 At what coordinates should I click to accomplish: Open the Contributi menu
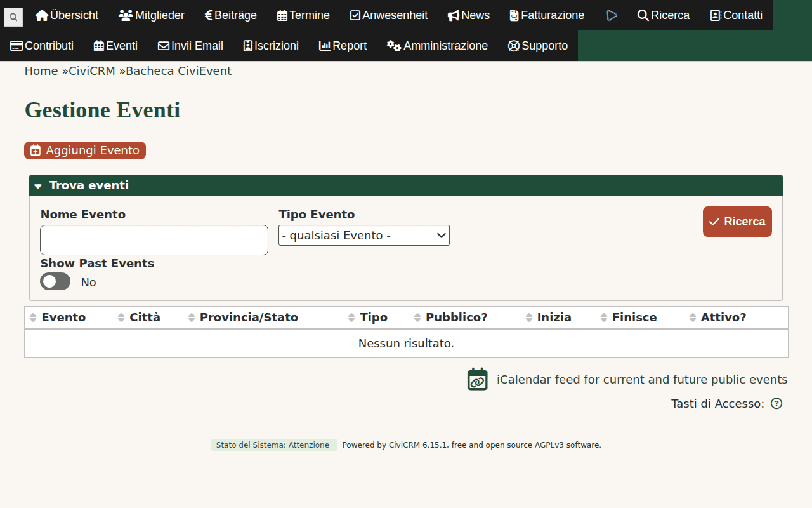coord(42,46)
